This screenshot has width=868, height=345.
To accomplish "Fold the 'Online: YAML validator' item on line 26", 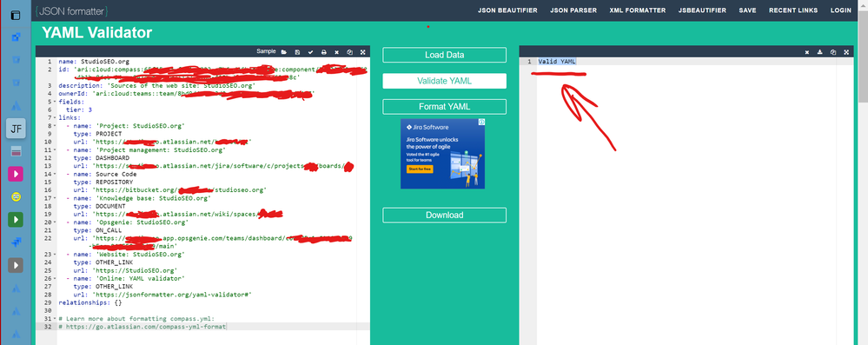I will click(x=54, y=279).
